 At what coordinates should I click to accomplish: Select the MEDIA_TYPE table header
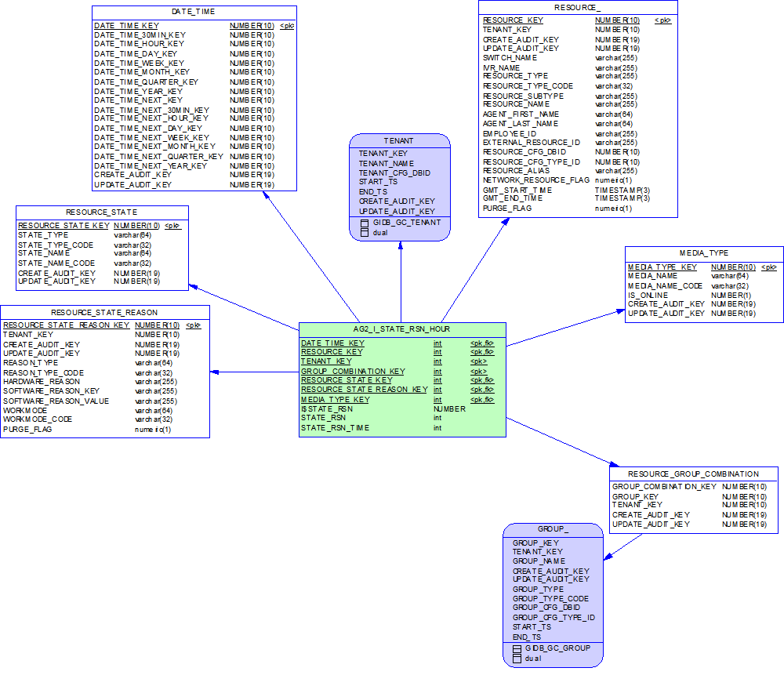tap(703, 253)
